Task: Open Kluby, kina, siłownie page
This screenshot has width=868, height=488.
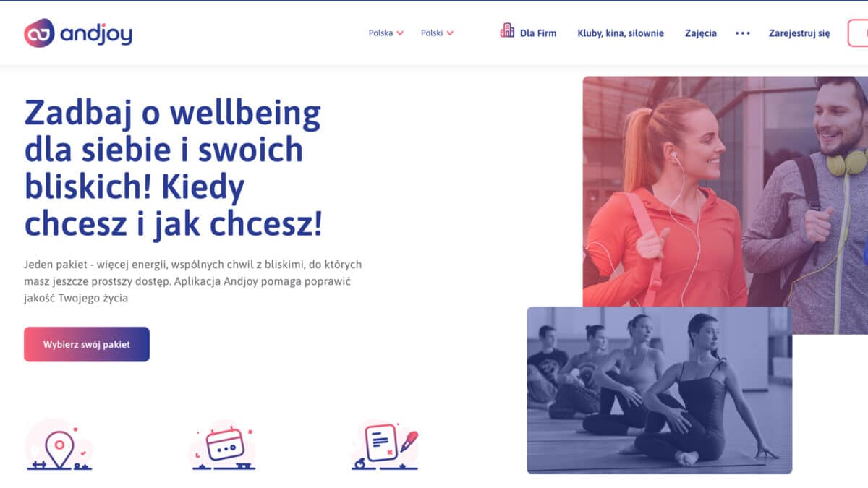Action: click(x=621, y=33)
